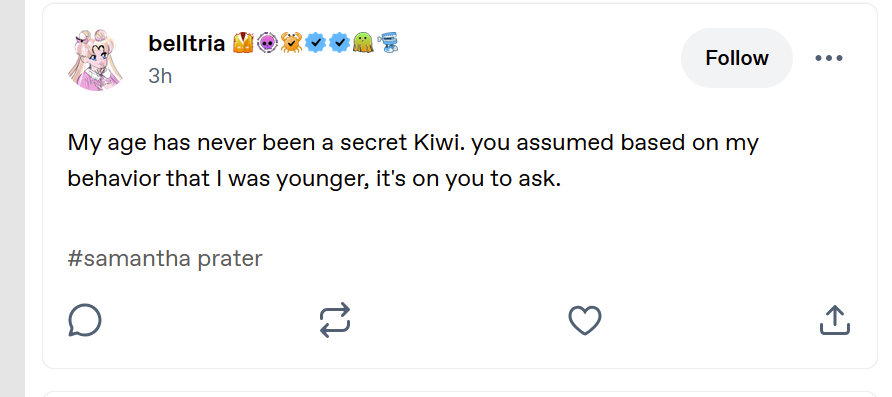Reply to belltria's post with the comment icon

(85, 320)
